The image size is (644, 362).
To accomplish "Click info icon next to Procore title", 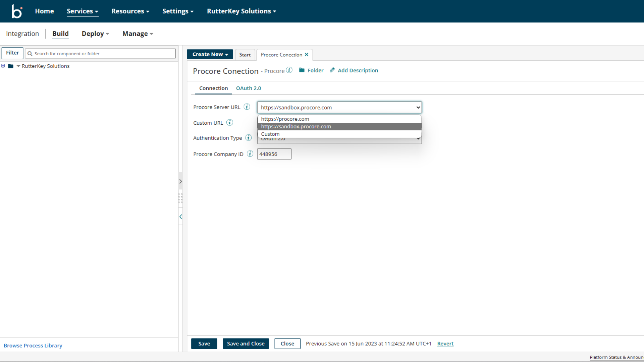I will pos(289,70).
